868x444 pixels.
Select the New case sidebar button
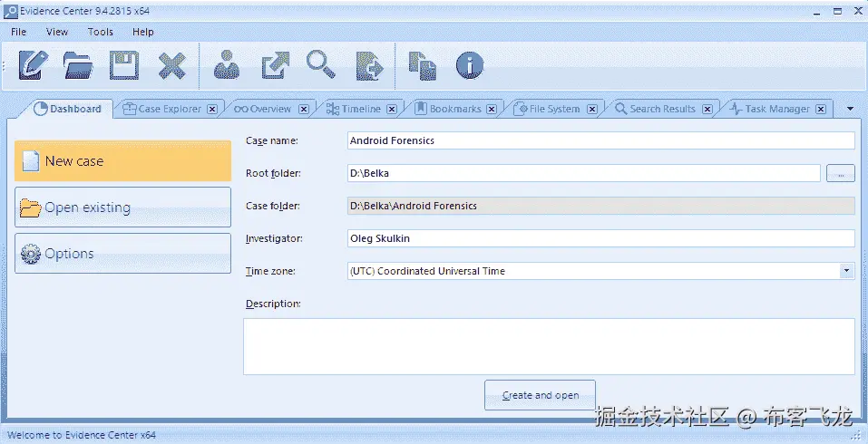[122, 161]
